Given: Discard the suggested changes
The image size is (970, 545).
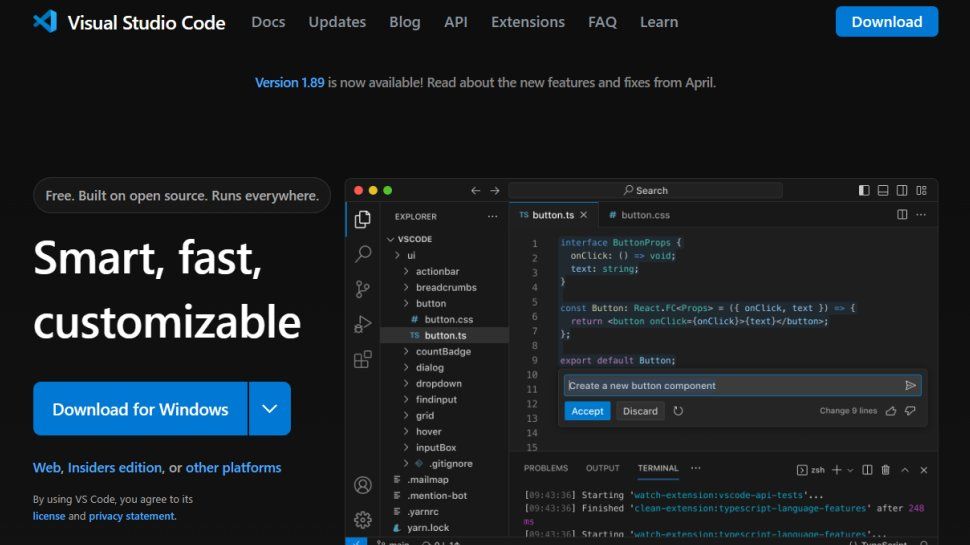Looking at the screenshot, I should click(640, 411).
